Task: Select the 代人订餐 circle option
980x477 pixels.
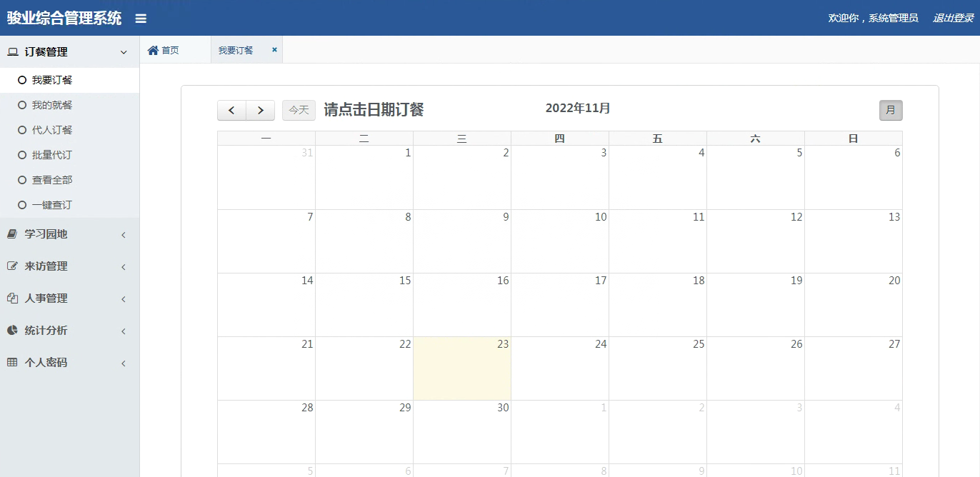Action: click(x=22, y=130)
